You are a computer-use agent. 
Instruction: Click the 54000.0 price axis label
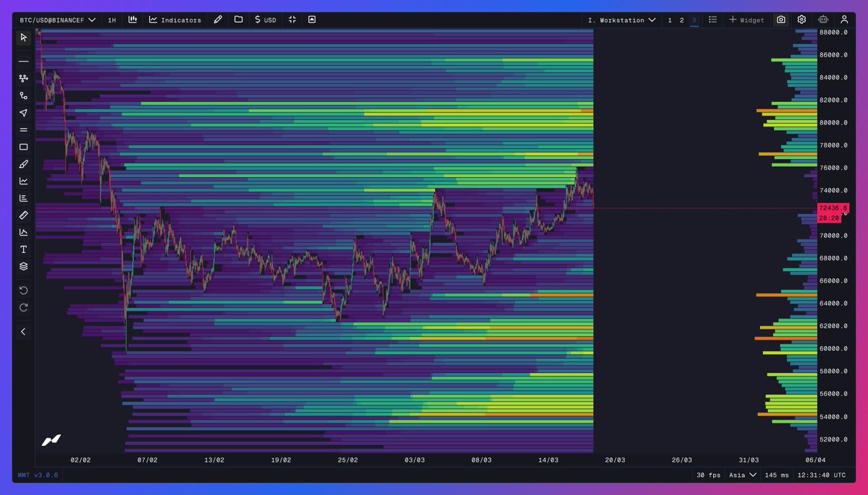click(833, 417)
